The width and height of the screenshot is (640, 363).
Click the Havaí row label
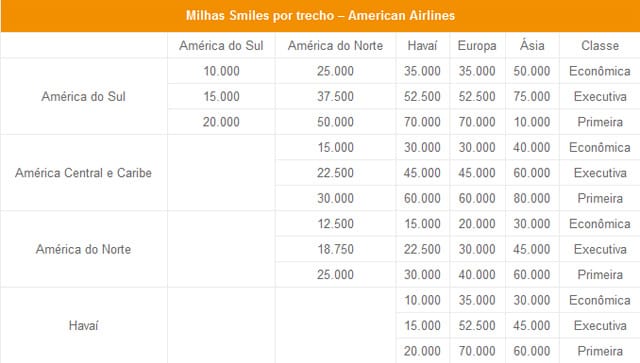click(x=84, y=325)
